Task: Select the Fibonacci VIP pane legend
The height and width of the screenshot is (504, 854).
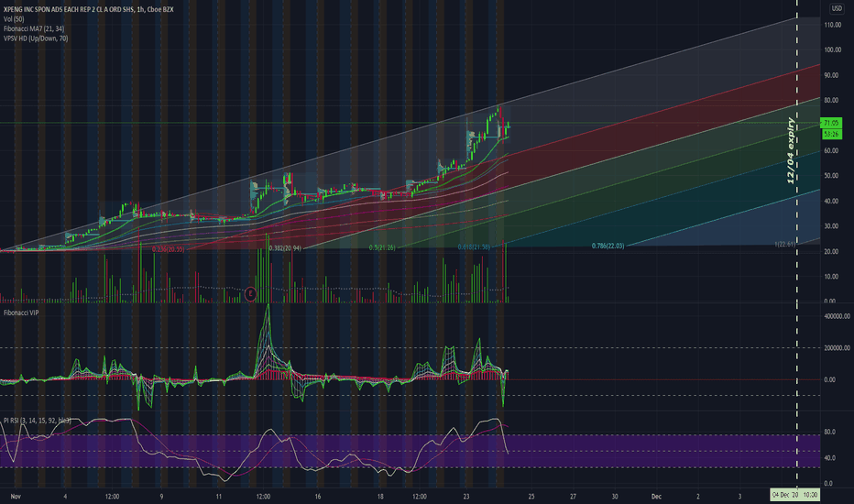Action: 21,312
